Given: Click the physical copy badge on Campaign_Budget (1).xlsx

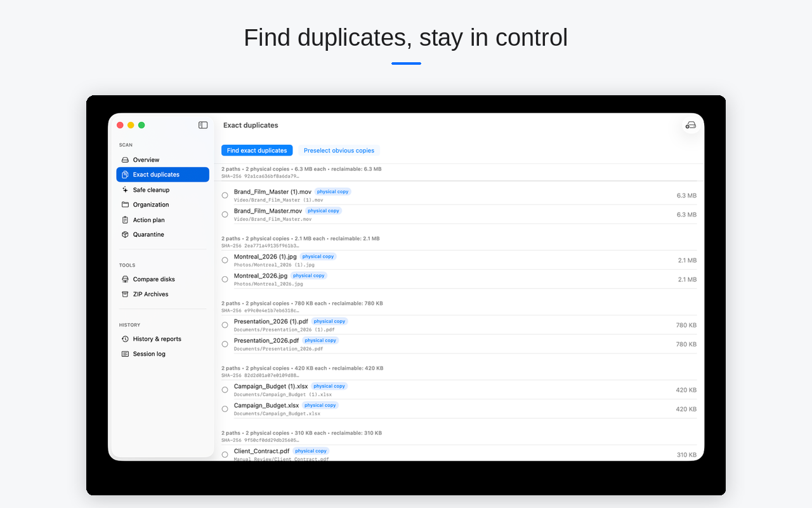Looking at the screenshot, I should (329, 386).
